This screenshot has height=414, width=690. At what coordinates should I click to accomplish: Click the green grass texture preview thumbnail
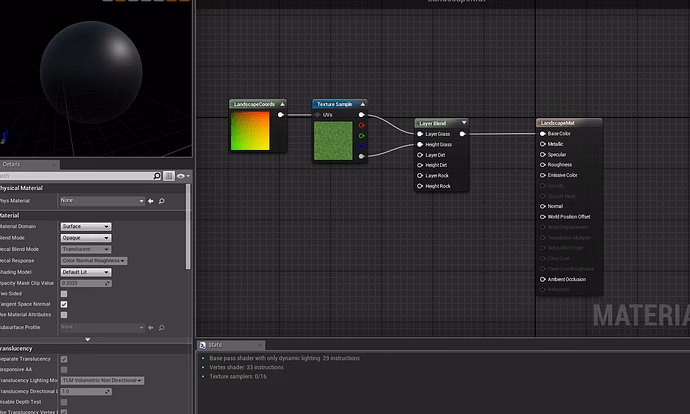pos(333,141)
